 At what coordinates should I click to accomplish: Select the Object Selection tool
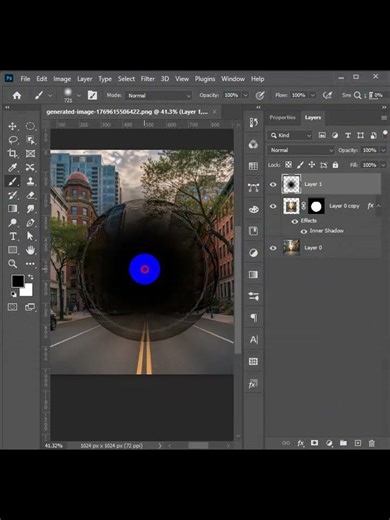(30, 140)
